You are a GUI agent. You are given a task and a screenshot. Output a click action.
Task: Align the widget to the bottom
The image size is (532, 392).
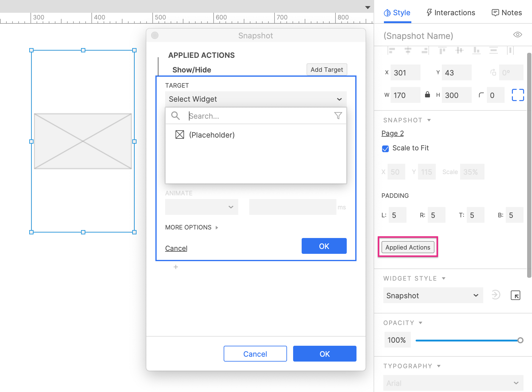click(477, 50)
